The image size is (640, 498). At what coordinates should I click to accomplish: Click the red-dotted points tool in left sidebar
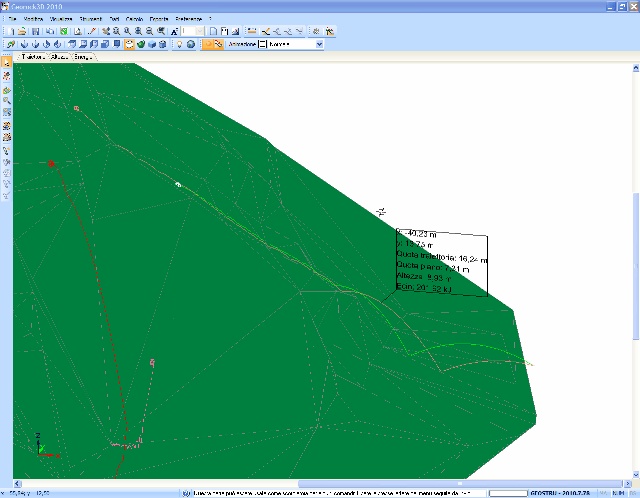click(7, 76)
